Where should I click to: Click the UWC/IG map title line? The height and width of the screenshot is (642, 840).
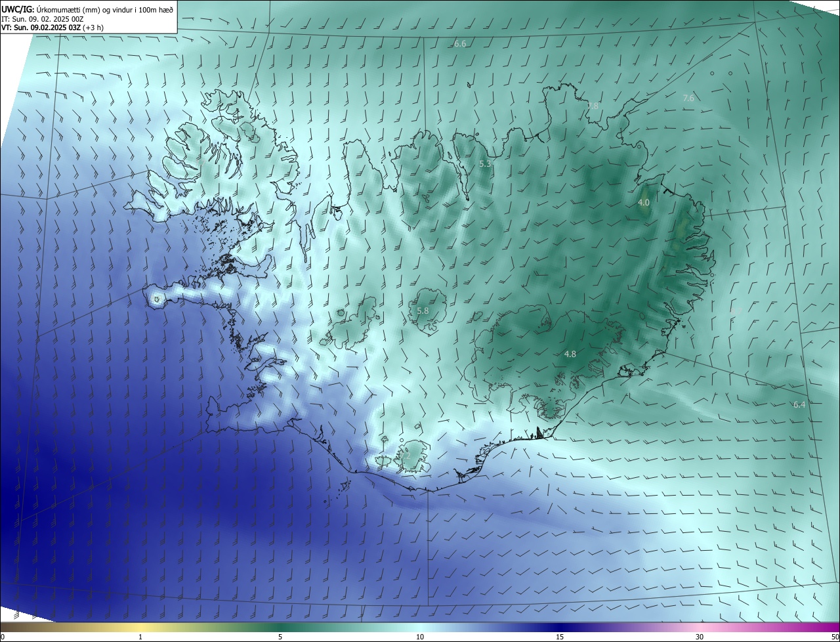(x=87, y=9)
